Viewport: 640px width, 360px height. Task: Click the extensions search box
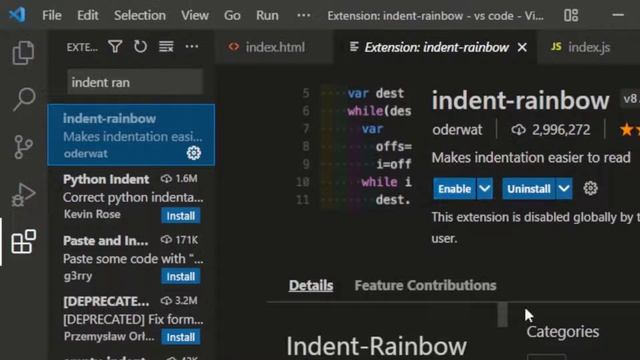click(x=135, y=82)
